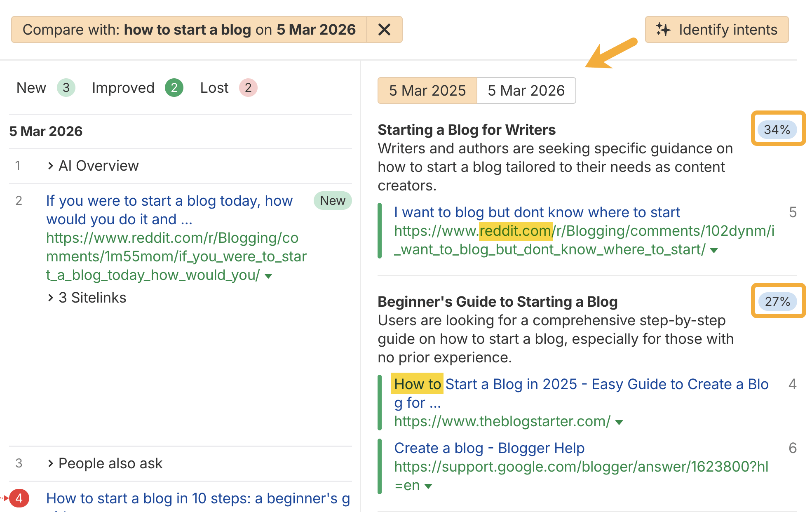Click the 27% intent share badge
This screenshot has height=512, width=812.
pyautogui.click(x=777, y=301)
